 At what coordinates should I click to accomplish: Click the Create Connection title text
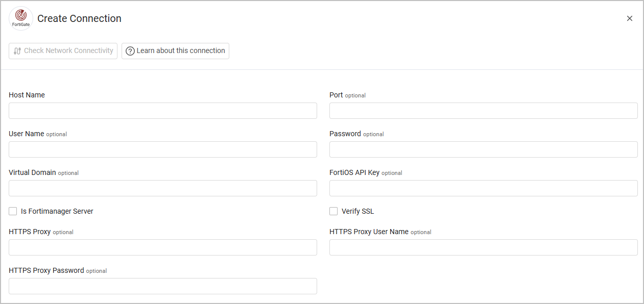[x=79, y=18]
